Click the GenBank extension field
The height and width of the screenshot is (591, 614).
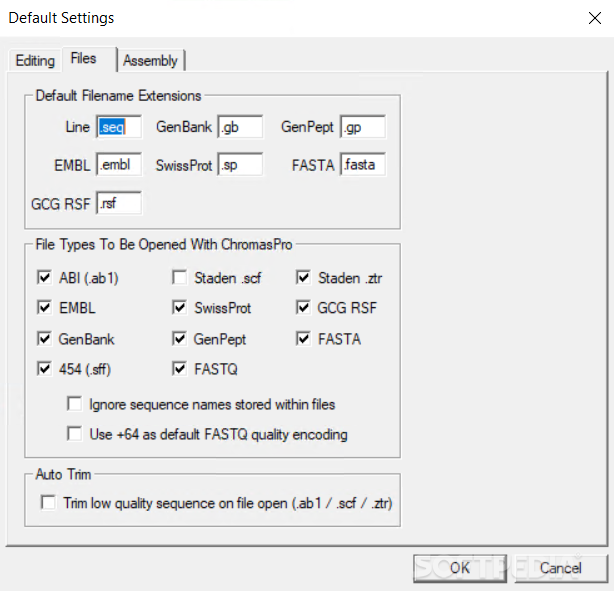point(240,127)
